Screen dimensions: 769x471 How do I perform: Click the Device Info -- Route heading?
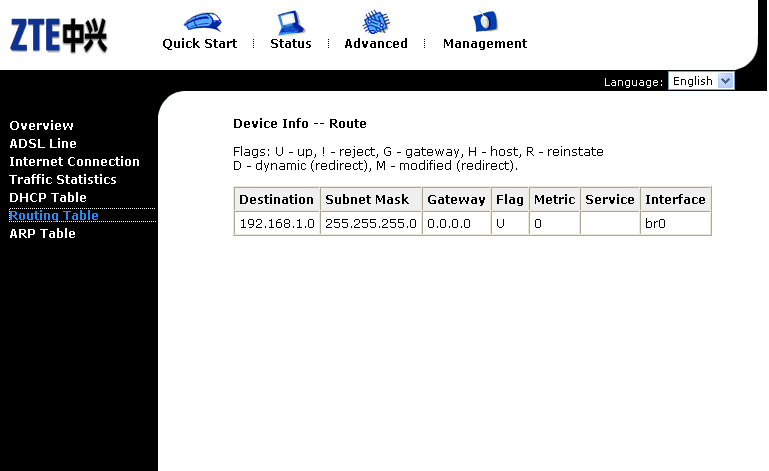pyautogui.click(x=300, y=124)
